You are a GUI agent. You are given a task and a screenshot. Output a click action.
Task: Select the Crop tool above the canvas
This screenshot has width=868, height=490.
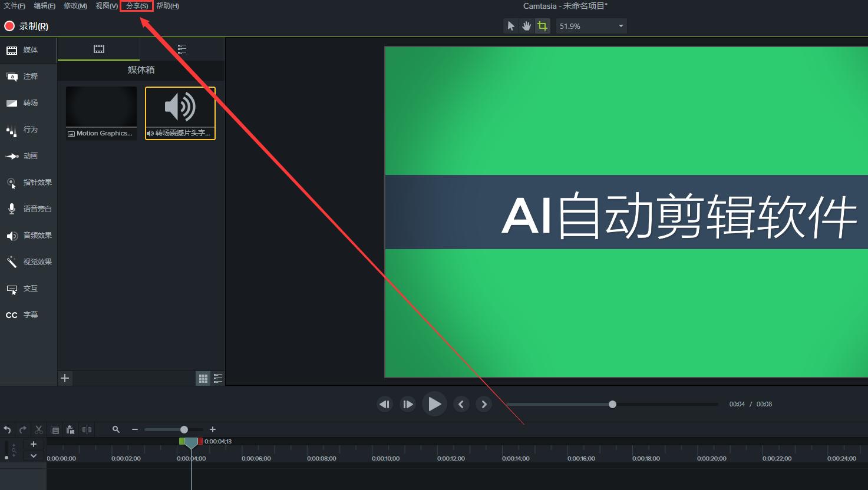[542, 25]
